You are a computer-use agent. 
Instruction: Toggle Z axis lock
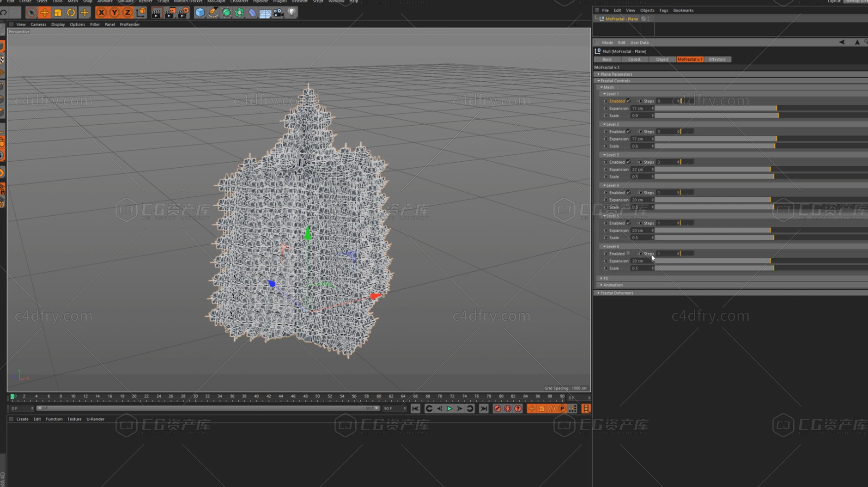127,12
